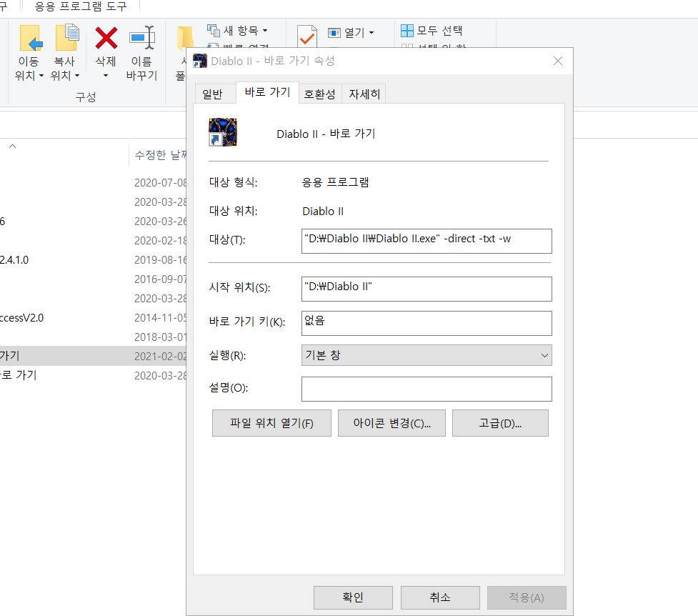
Task: Select the row dated 2020-02-18
Action: pyautogui.click(x=93, y=241)
